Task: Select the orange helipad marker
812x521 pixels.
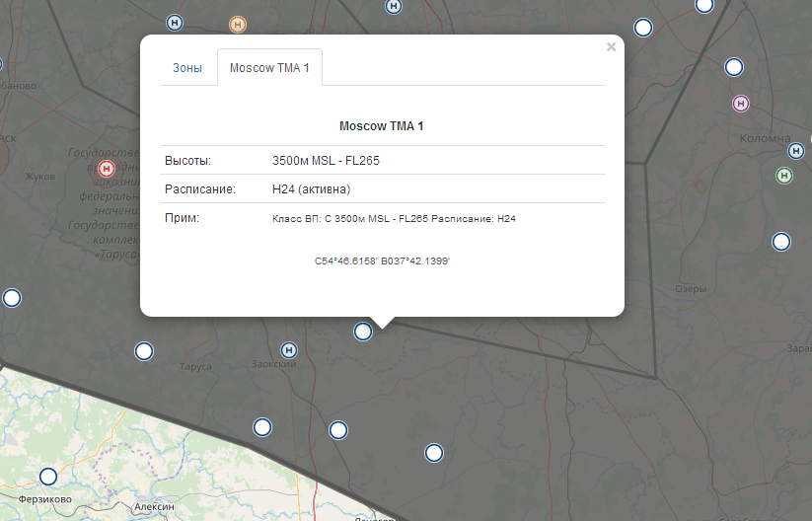Action: click(x=237, y=24)
